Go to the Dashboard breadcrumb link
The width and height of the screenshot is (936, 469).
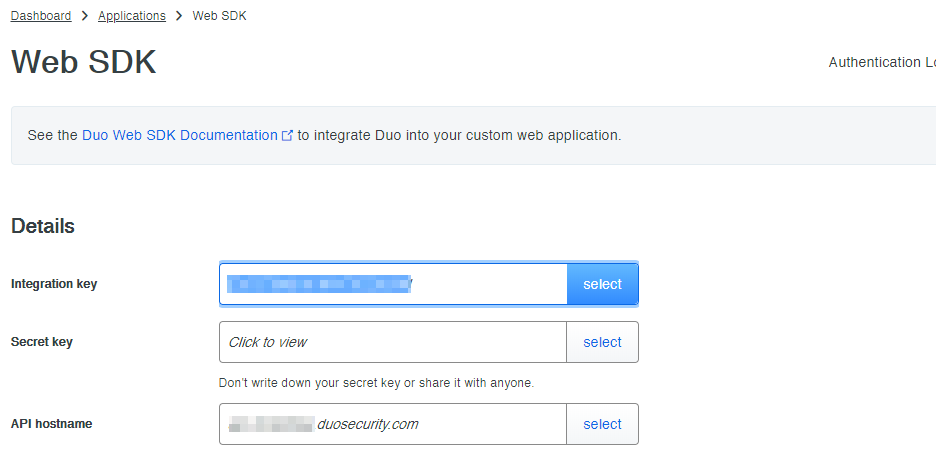pos(41,16)
